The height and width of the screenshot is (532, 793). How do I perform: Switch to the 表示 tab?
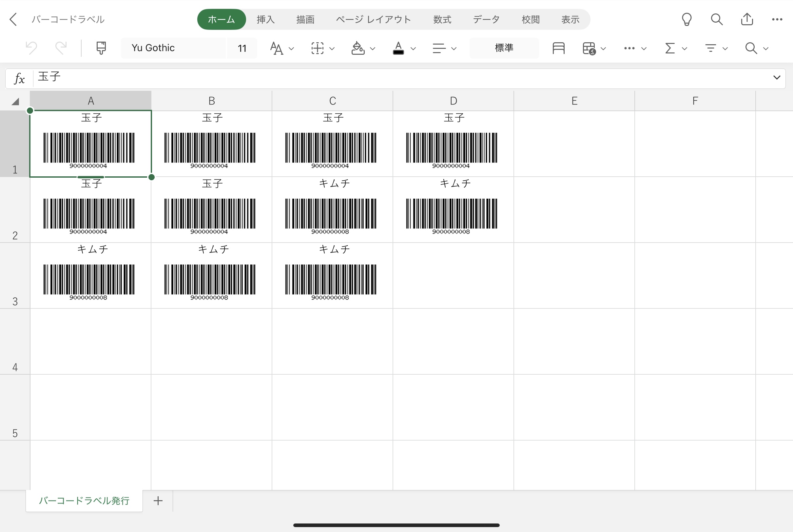coord(570,19)
